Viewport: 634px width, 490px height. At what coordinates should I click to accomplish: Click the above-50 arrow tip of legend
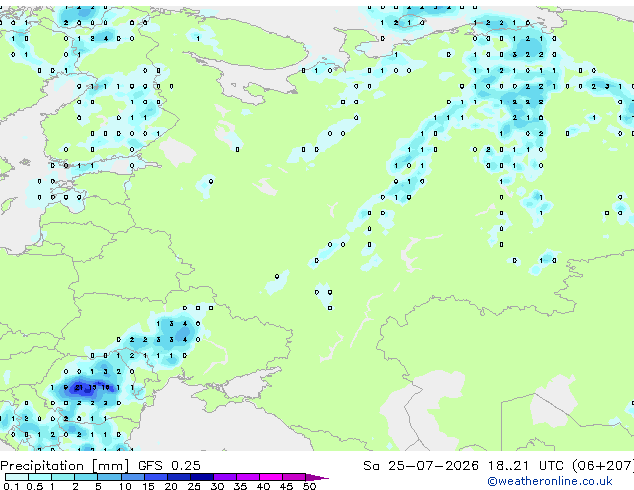pos(317,477)
